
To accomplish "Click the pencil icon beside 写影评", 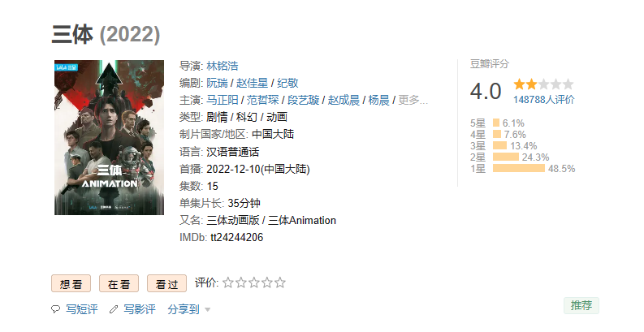I will coord(114,309).
